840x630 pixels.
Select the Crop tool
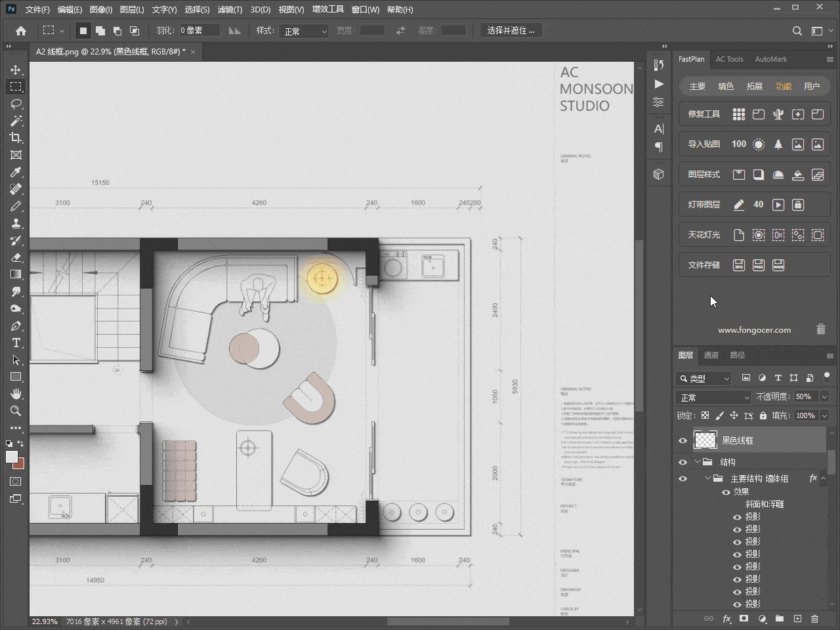coord(16,138)
